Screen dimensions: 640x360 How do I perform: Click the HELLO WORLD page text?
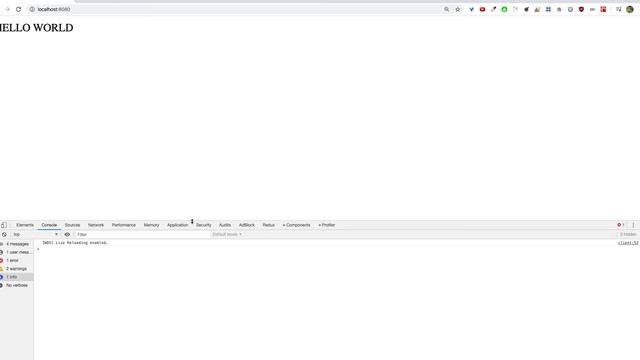click(x=36, y=28)
